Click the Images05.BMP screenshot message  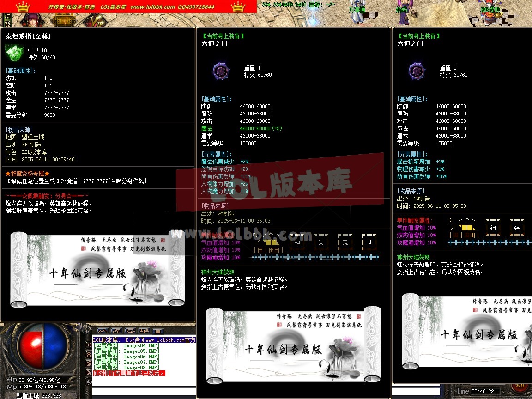(x=126, y=351)
